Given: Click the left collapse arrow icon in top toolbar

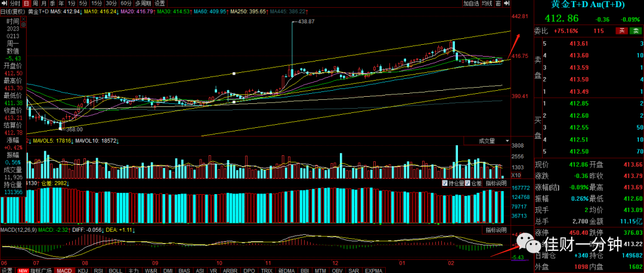Looking at the screenshot, I should coord(4,4).
